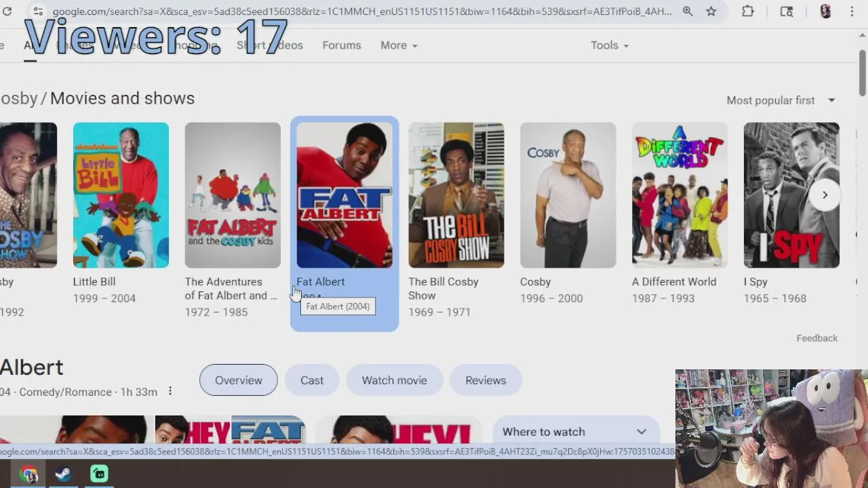Open the green app icon in taskbar
Screen dimensions: 868x488
99,474
